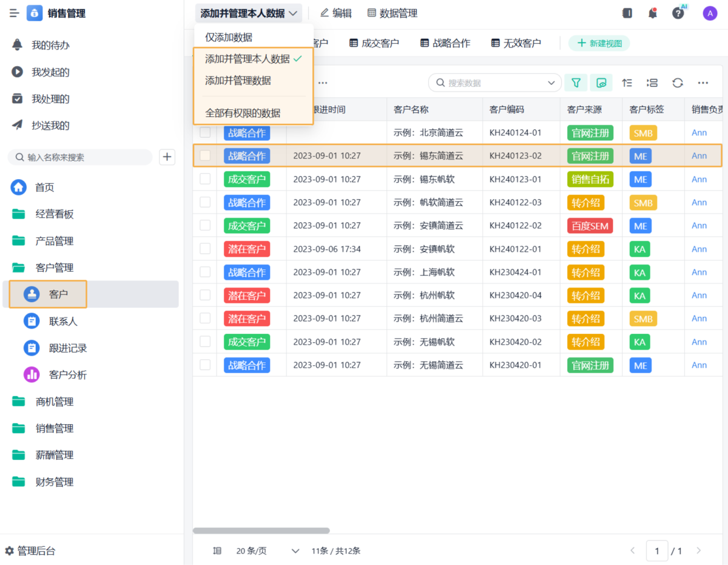728x565 pixels.
Task: Click the filter funnel icon
Action: point(576,83)
